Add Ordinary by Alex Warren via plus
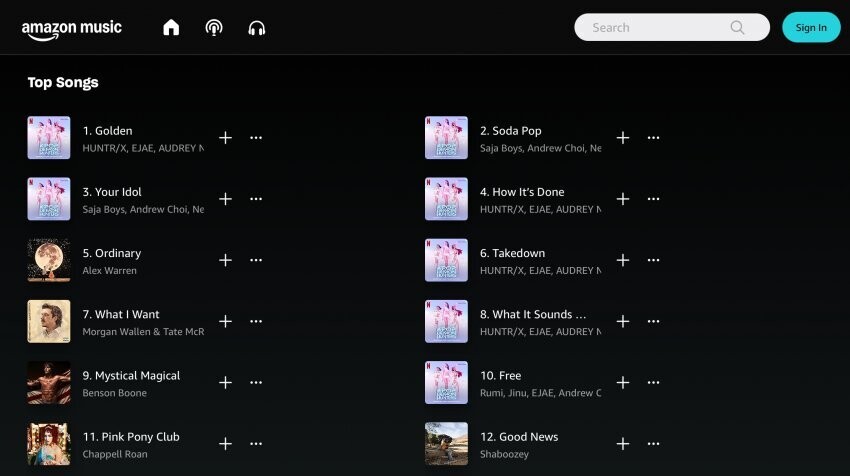850x476 pixels. point(226,260)
